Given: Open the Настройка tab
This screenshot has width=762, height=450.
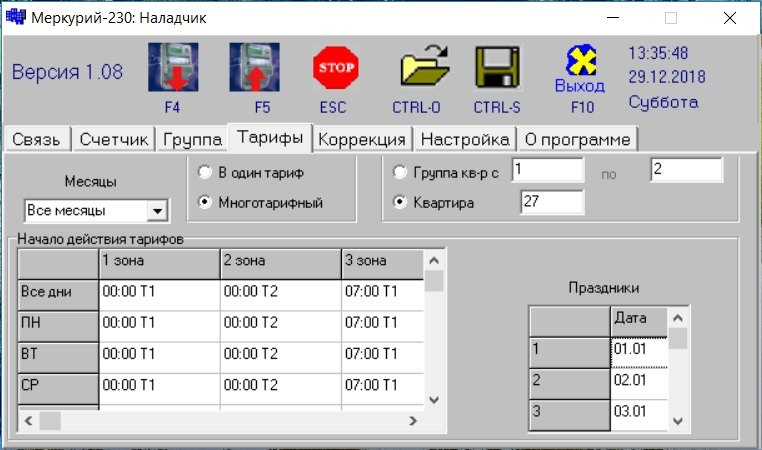Looking at the screenshot, I should [465, 139].
